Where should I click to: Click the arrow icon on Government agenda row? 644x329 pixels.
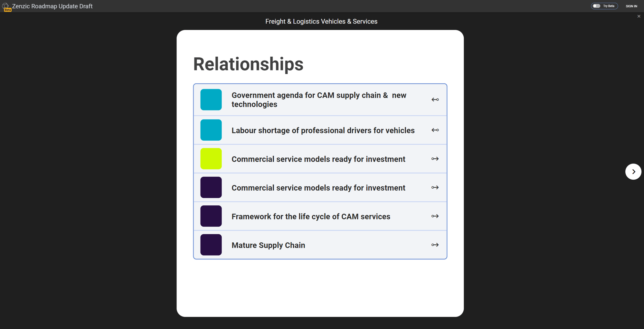coord(435,100)
